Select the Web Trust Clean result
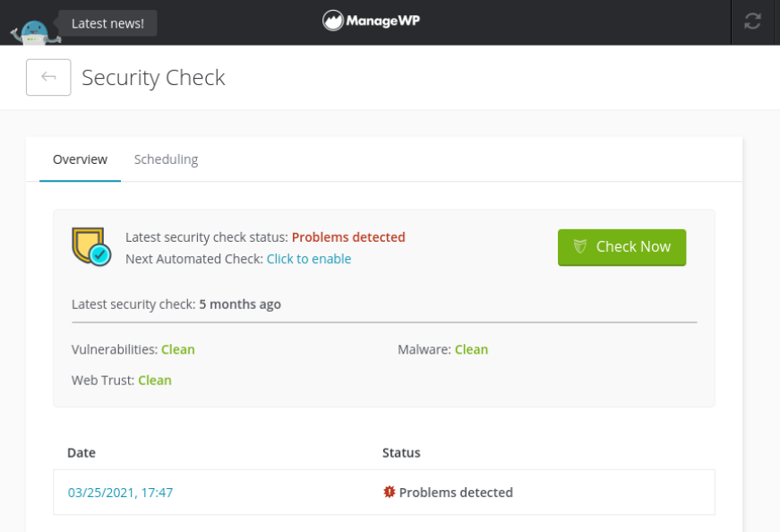Viewport: 780px width, 532px height. [154, 380]
